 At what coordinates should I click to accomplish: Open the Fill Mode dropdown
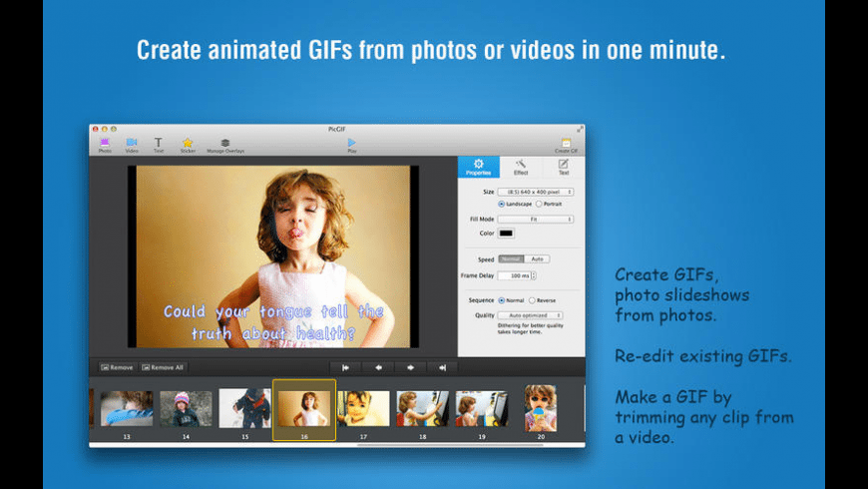click(536, 220)
